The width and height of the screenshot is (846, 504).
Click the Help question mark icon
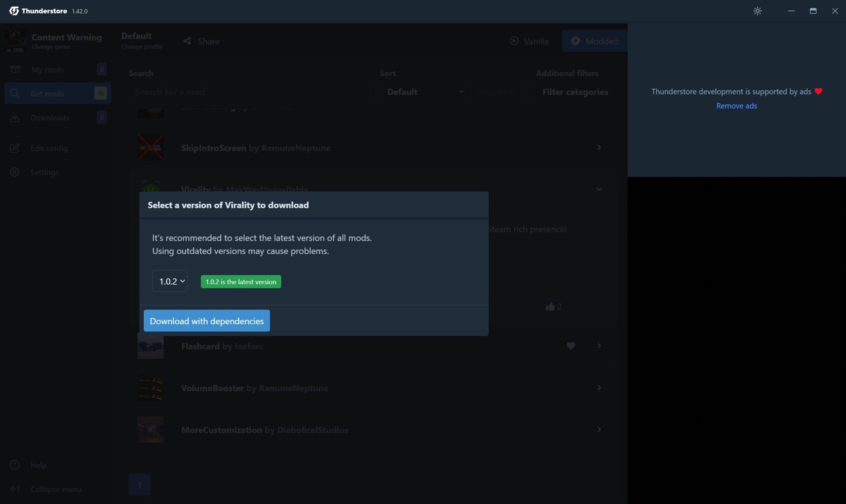(x=14, y=465)
